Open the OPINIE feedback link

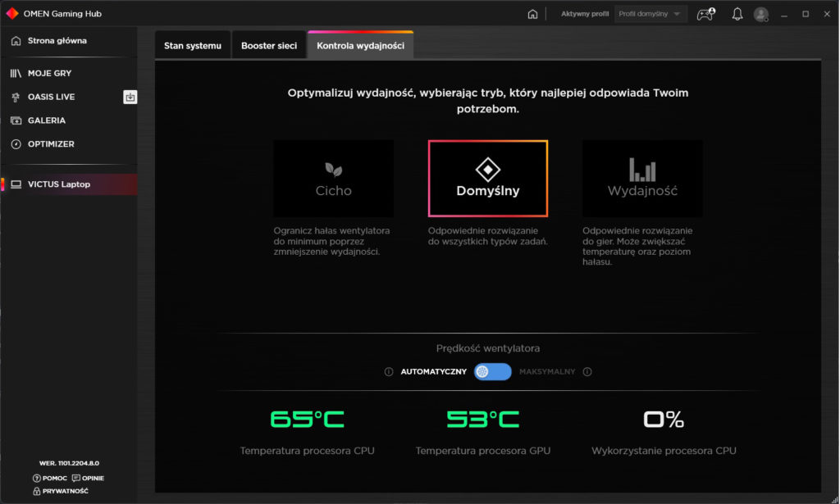(x=89, y=478)
